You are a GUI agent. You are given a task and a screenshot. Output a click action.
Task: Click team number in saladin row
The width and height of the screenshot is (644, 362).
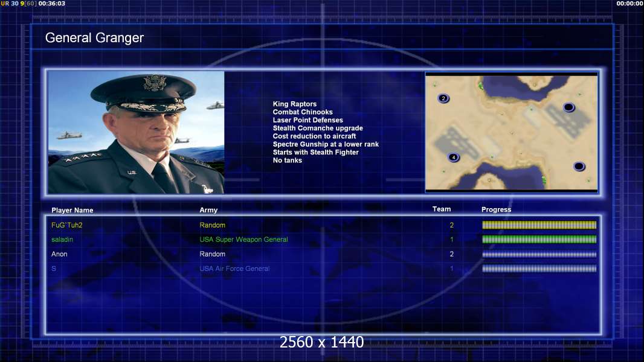(452, 240)
